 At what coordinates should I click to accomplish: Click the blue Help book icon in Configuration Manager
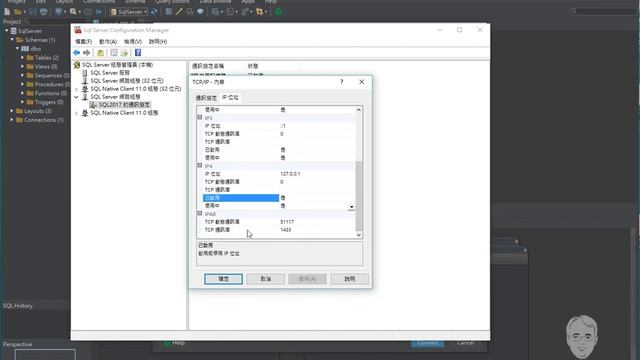pyautogui.click(x=138, y=53)
